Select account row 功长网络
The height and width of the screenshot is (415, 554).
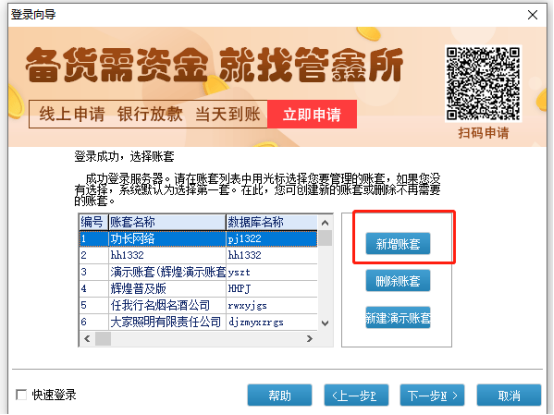tap(198, 239)
